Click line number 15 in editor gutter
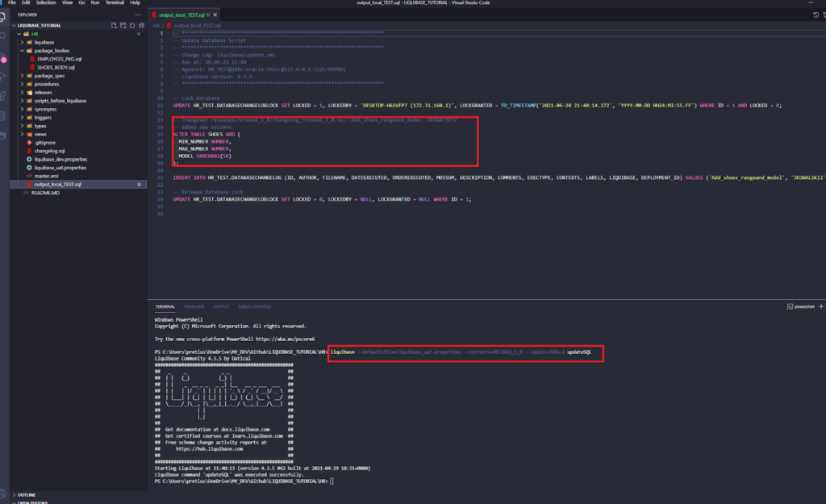This screenshot has width=826, height=504. coord(161,135)
